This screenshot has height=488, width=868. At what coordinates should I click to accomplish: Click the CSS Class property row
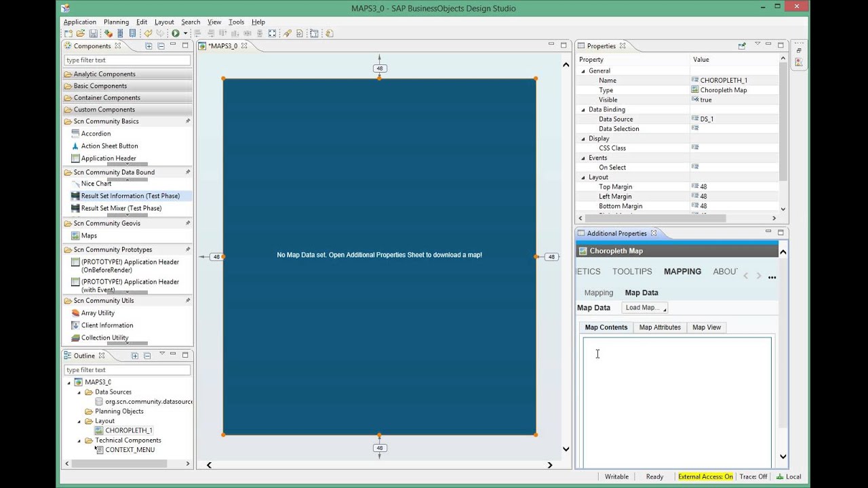point(677,148)
